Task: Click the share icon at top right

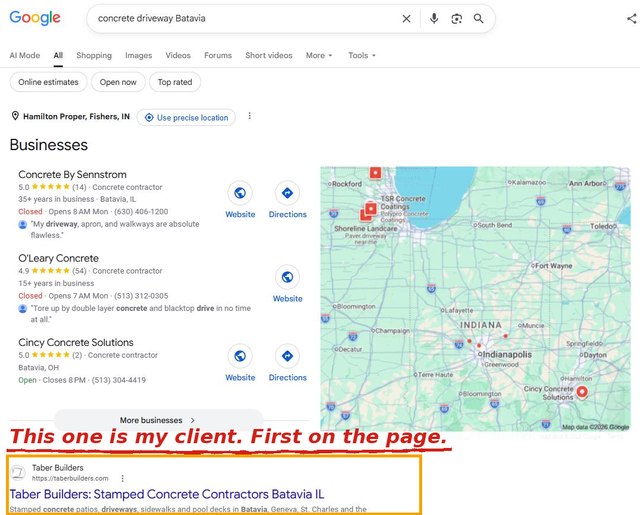Action: point(632,18)
